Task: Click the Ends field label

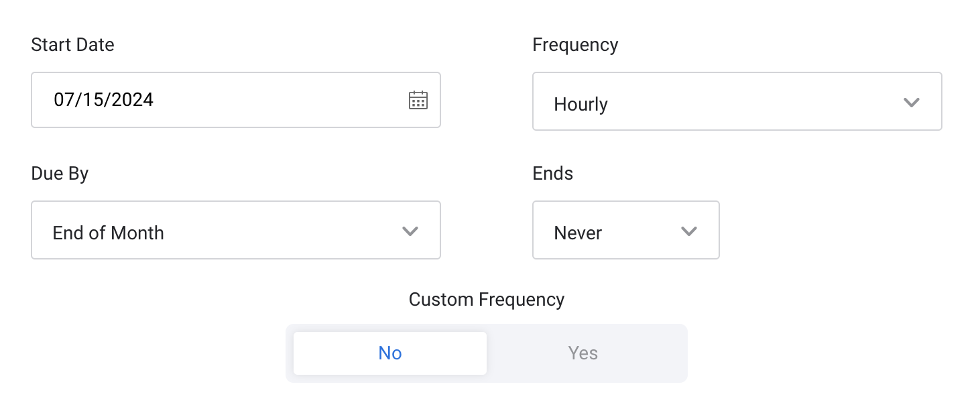Action: pyautogui.click(x=552, y=174)
